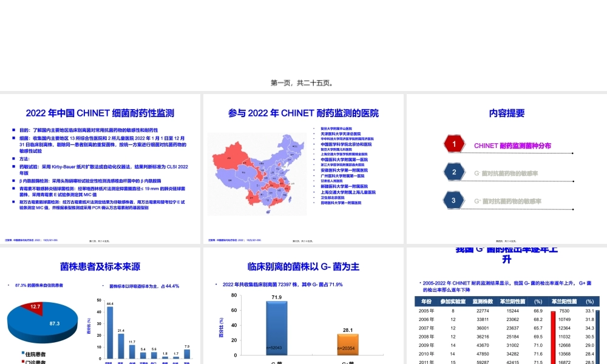Click the bullet beginning 目的：了解国内主要地区
Screen dimensions: 607x364
89,130
